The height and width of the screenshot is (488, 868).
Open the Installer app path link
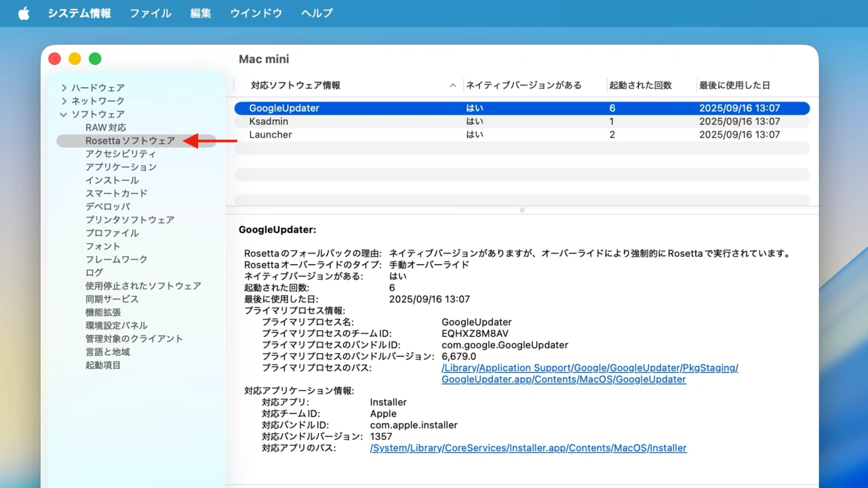tap(528, 448)
